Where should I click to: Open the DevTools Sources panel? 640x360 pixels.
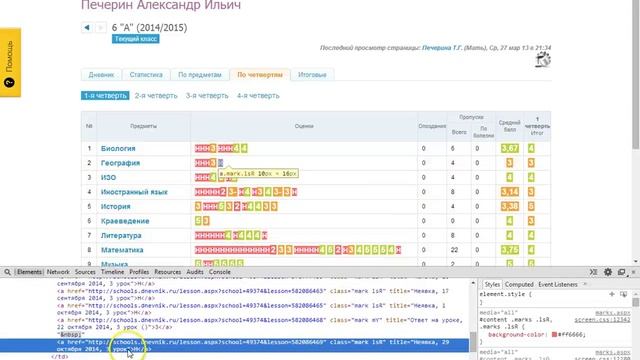85,272
